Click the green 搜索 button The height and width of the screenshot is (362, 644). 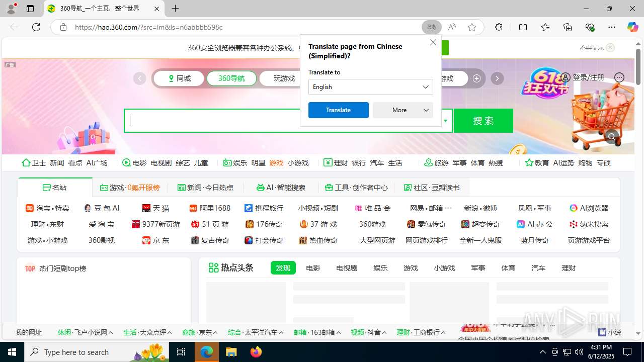[x=484, y=121]
